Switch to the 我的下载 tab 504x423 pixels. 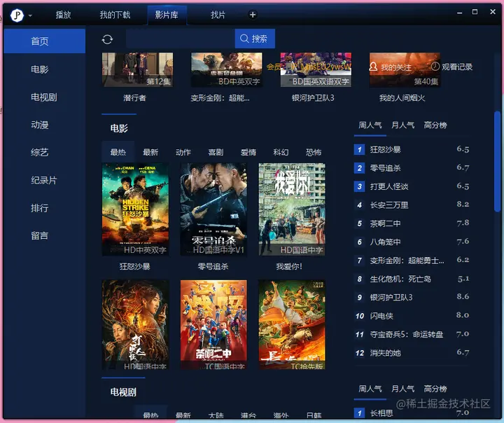(115, 15)
